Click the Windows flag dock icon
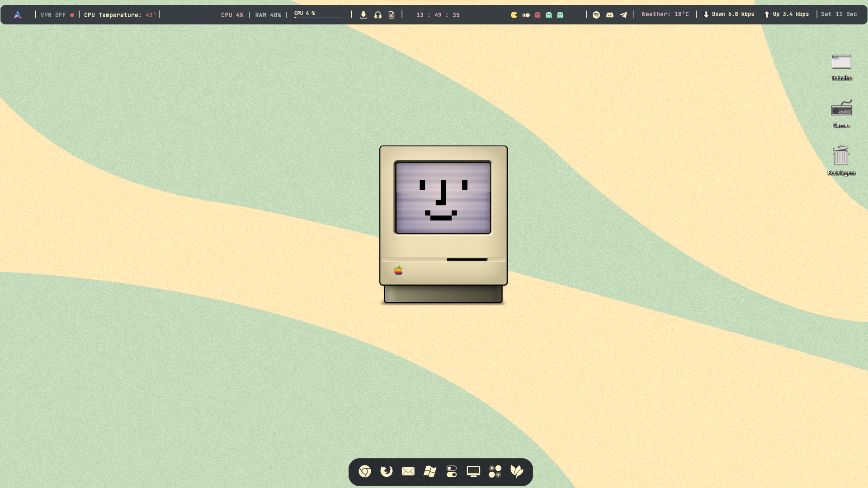The height and width of the screenshot is (488, 868). pos(430,472)
